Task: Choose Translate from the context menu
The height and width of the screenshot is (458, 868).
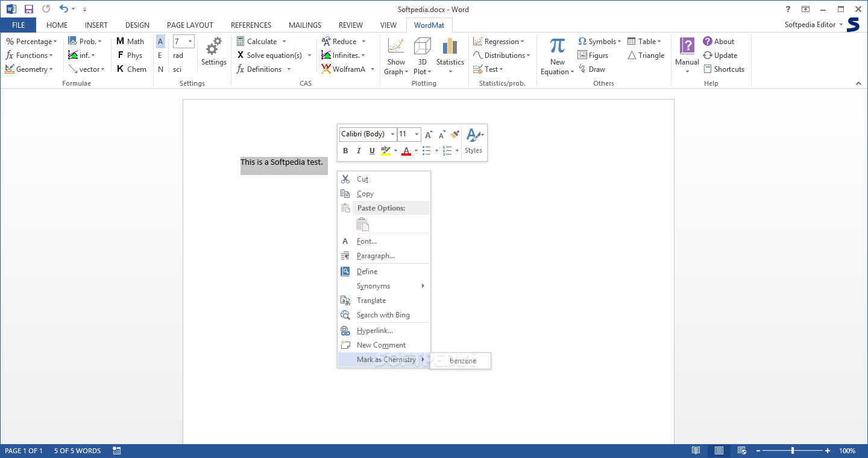Action: [371, 301]
